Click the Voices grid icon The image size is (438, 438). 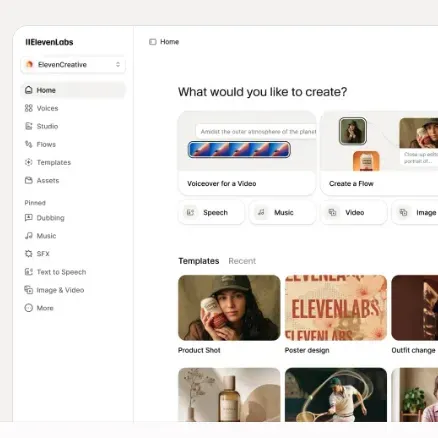[29, 108]
